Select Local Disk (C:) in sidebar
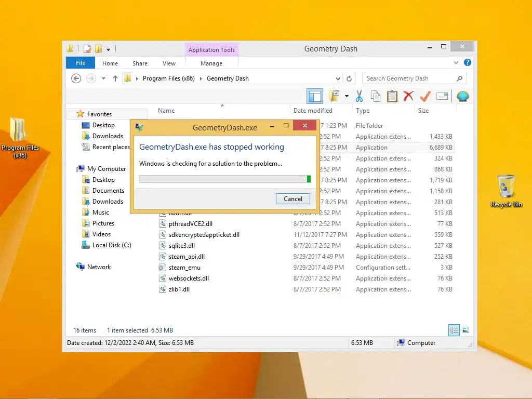532x399 pixels. 112,245
